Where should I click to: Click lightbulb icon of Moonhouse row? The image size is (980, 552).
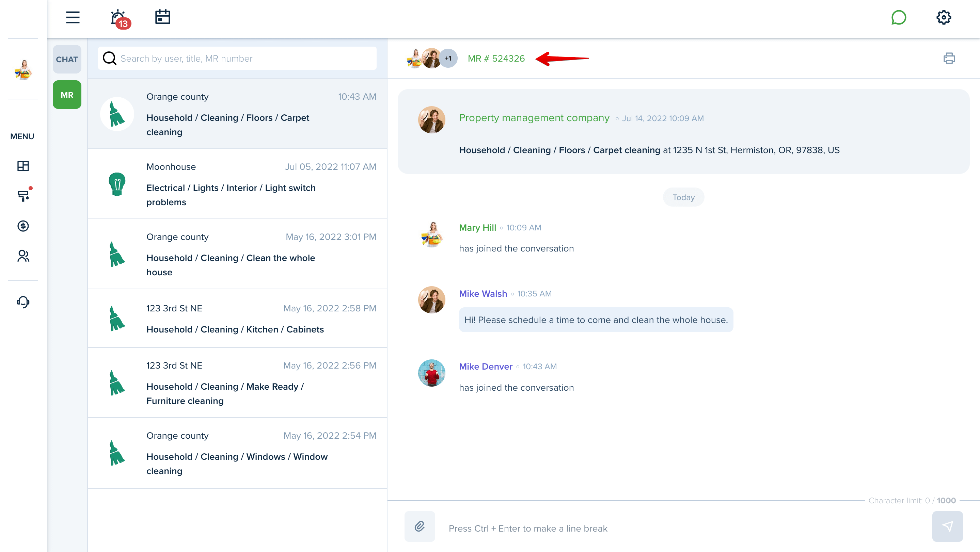[x=117, y=184]
